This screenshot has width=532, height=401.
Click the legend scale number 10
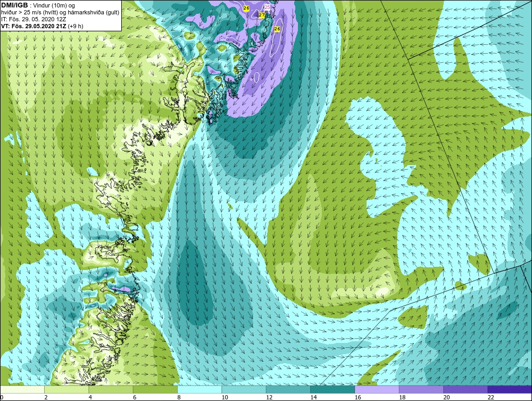(x=225, y=398)
